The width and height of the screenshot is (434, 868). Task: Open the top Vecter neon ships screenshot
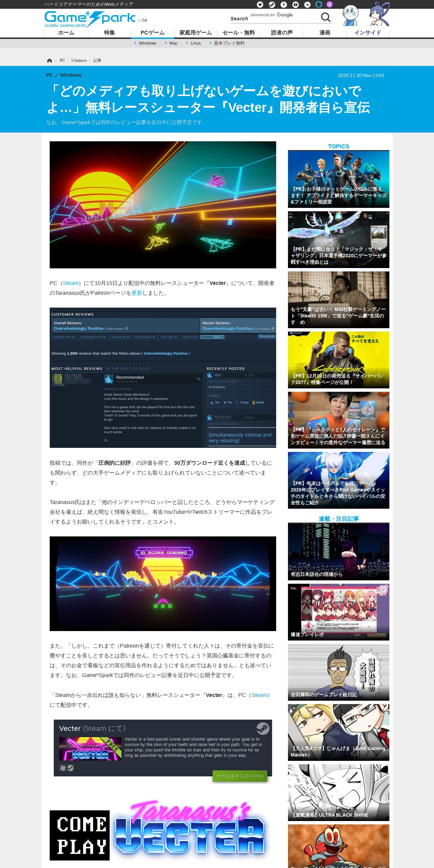click(163, 205)
